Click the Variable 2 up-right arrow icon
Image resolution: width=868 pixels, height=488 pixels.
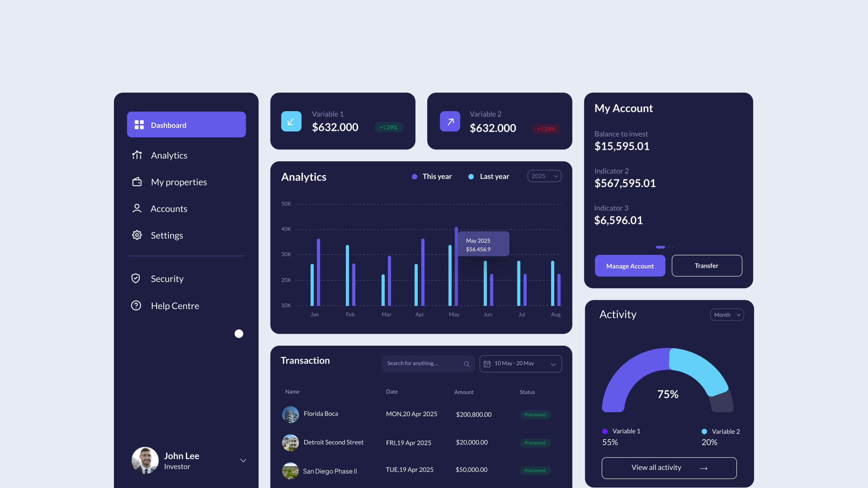click(x=450, y=121)
